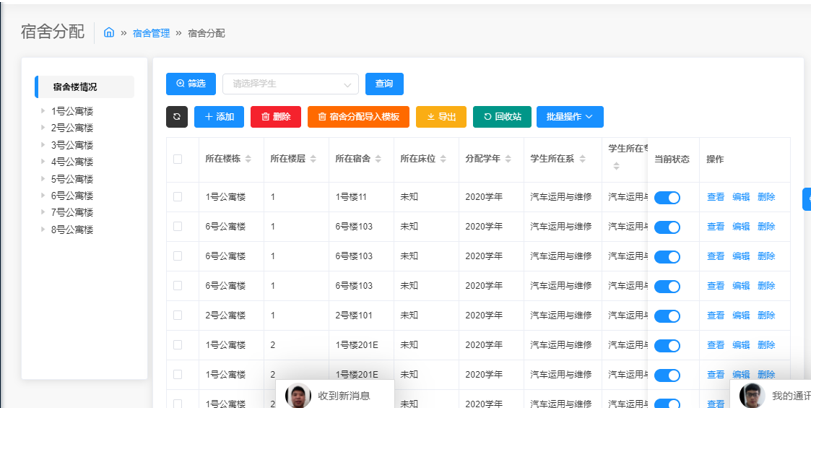Image resolution: width=817 pixels, height=452 pixels.
Task: Click the blue 查询 button
Action: (x=384, y=84)
